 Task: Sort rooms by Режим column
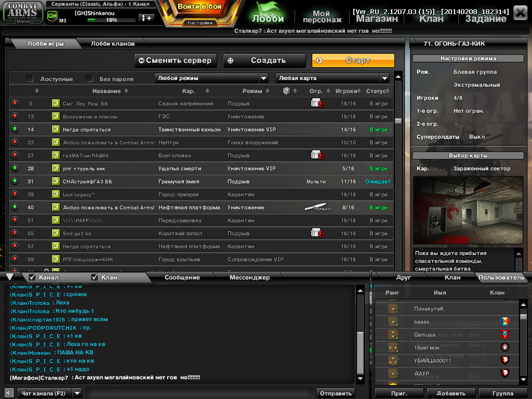[256, 91]
